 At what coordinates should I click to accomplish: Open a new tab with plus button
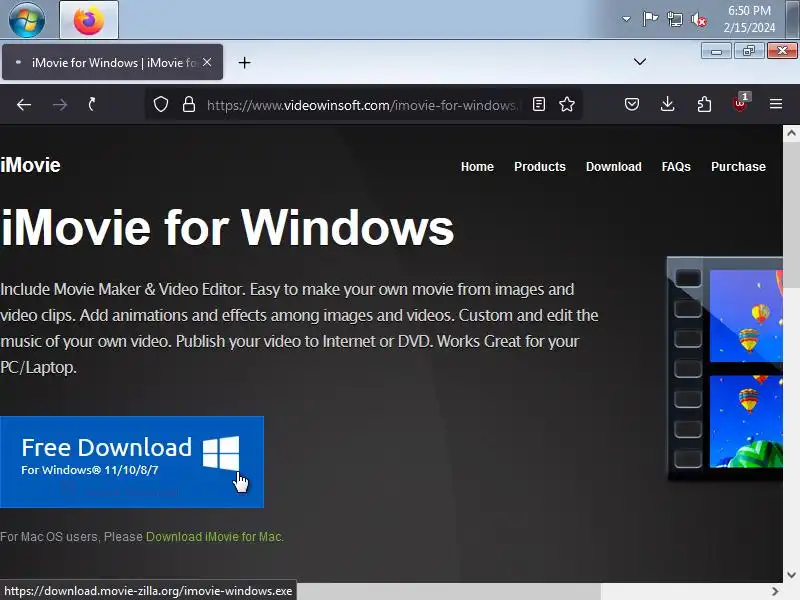(244, 62)
